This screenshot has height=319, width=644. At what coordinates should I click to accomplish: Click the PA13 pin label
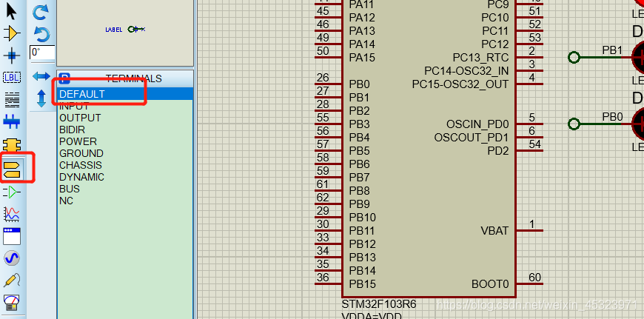(x=362, y=31)
